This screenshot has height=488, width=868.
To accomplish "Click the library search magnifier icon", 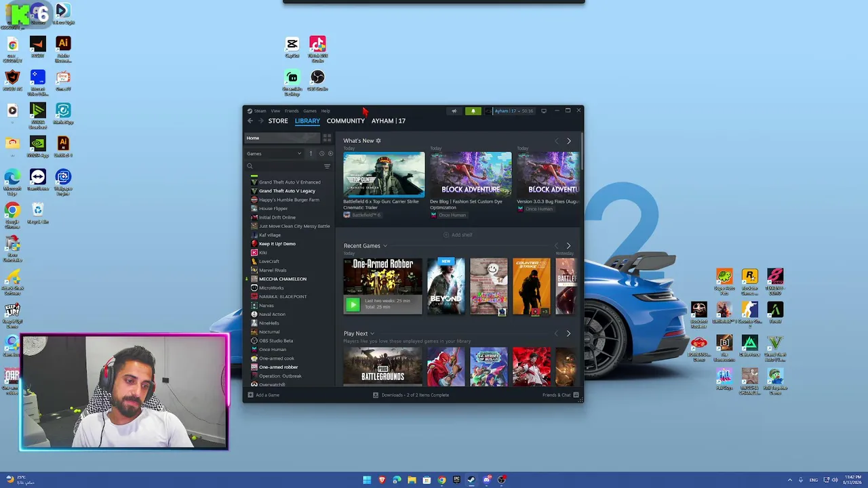I will (250, 166).
